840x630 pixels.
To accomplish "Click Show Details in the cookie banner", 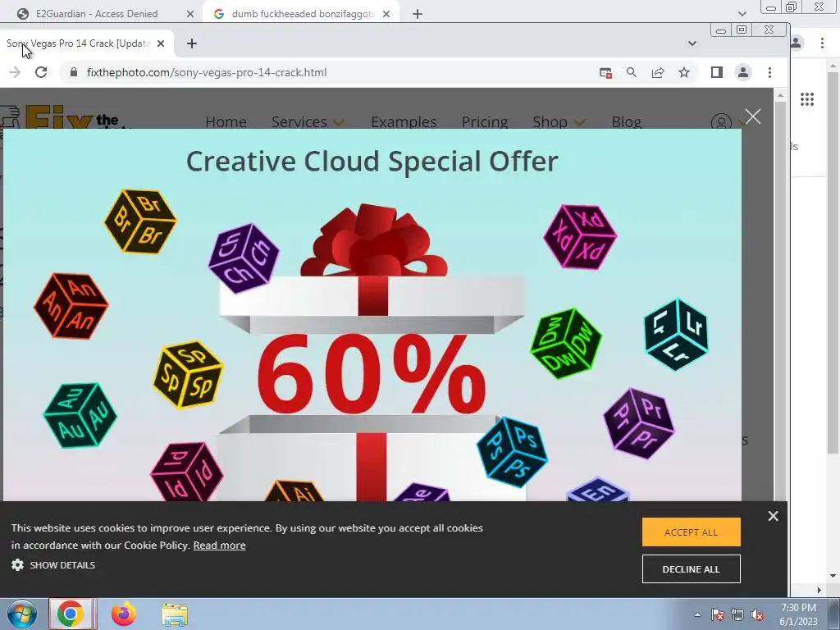I will point(62,564).
